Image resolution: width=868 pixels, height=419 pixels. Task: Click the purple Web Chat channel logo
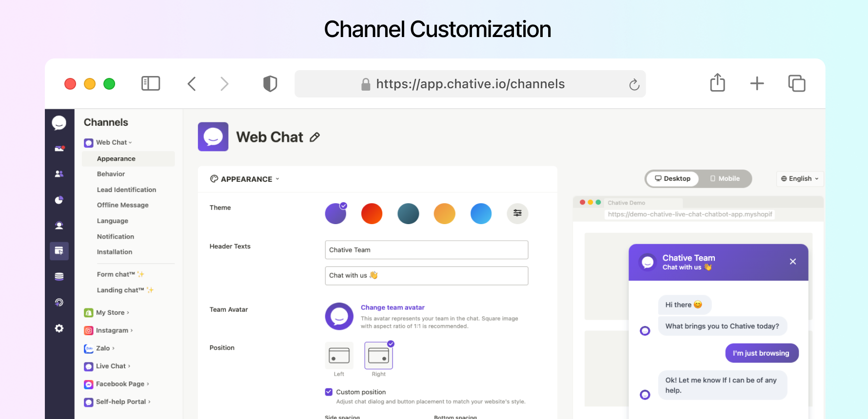(x=213, y=137)
